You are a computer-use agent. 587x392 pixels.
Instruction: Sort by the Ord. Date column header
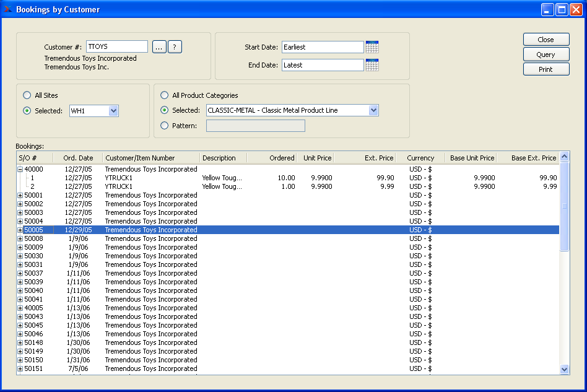pyautogui.click(x=78, y=158)
